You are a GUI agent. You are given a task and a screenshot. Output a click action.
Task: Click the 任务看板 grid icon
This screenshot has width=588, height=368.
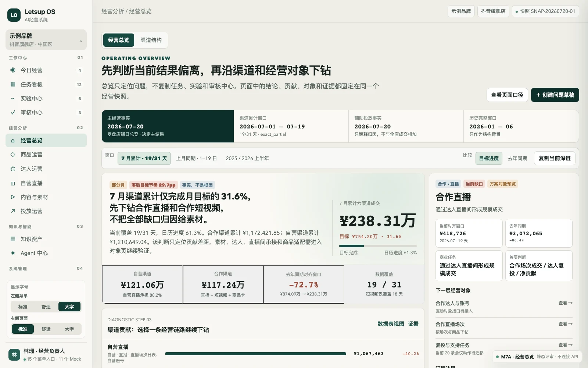click(13, 84)
